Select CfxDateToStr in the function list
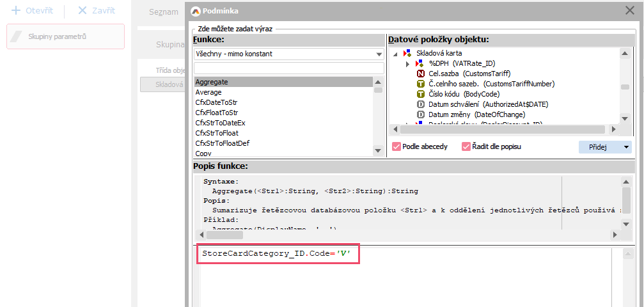644x307 pixels. [x=216, y=102]
